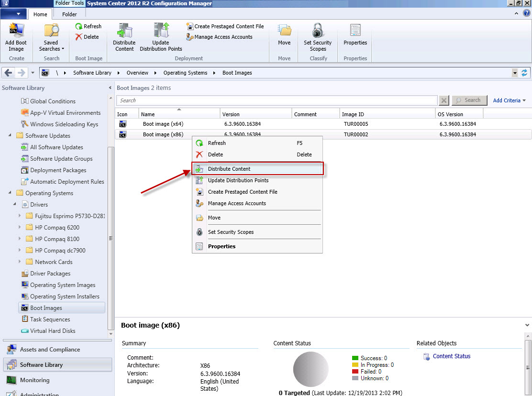Viewport: 532px width, 396px height.
Task: Click the Add Boot Image ribbon icon
Action: [16, 37]
